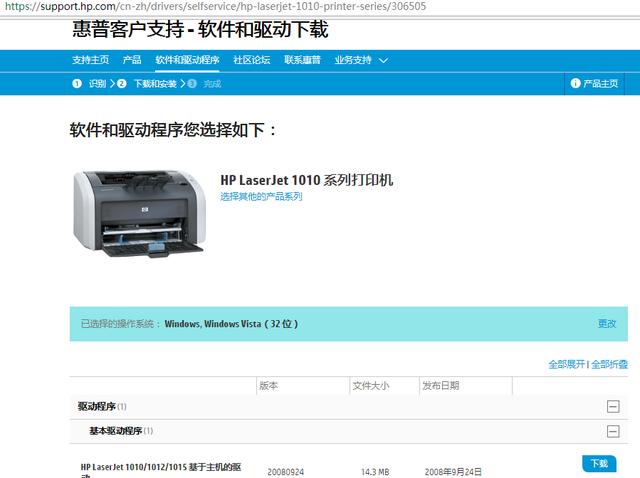
Task: Go back to the 识别 step
Action: (98, 84)
